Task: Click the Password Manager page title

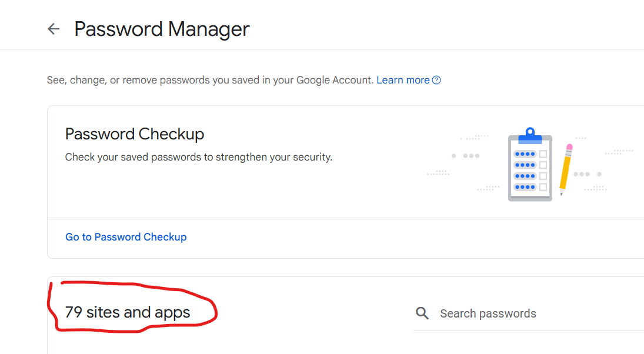Action: (x=162, y=29)
